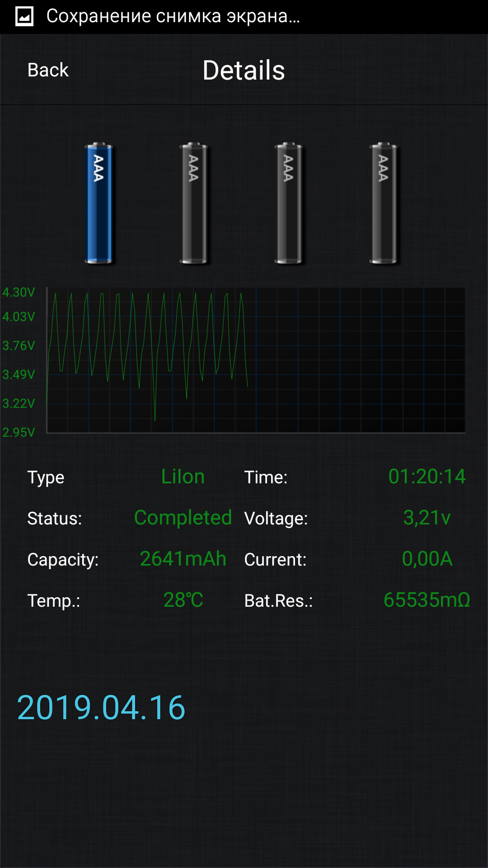
Task: Select the blue first battery slot
Action: 99,203
